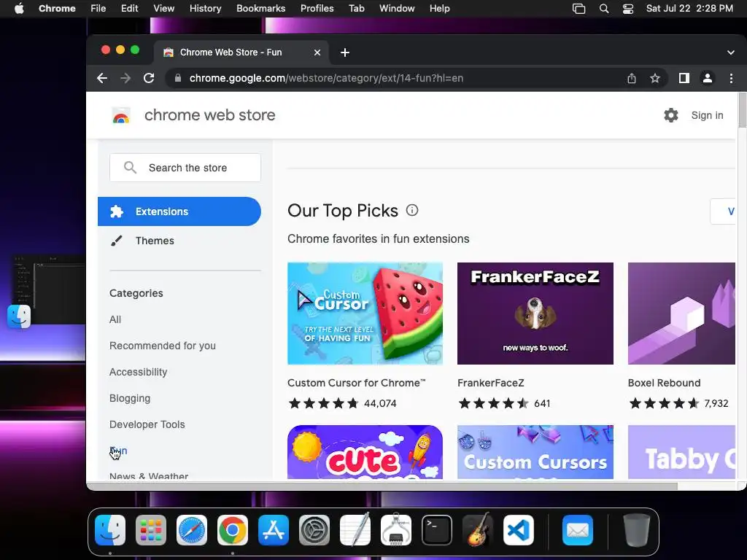Click the Boxel Rebound title text
747x560 pixels.
click(x=664, y=383)
